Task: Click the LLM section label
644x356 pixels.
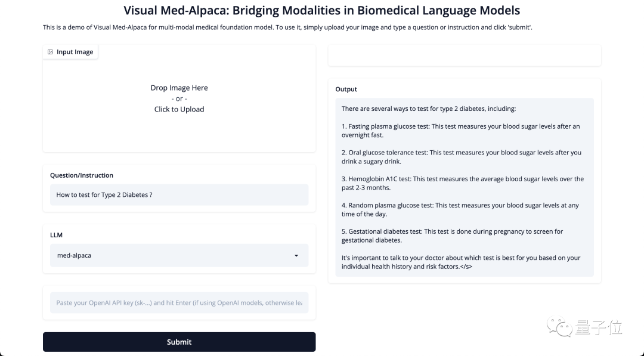Action: click(x=56, y=235)
